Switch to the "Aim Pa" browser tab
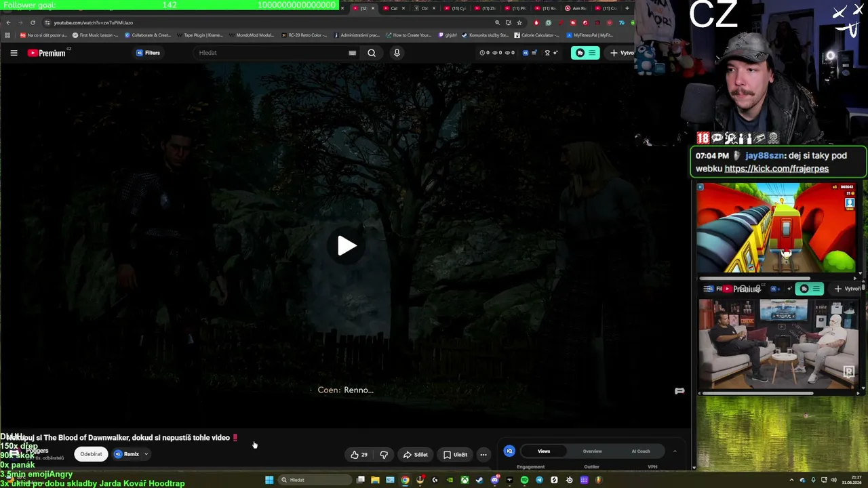The image size is (868, 488). [576, 8]
